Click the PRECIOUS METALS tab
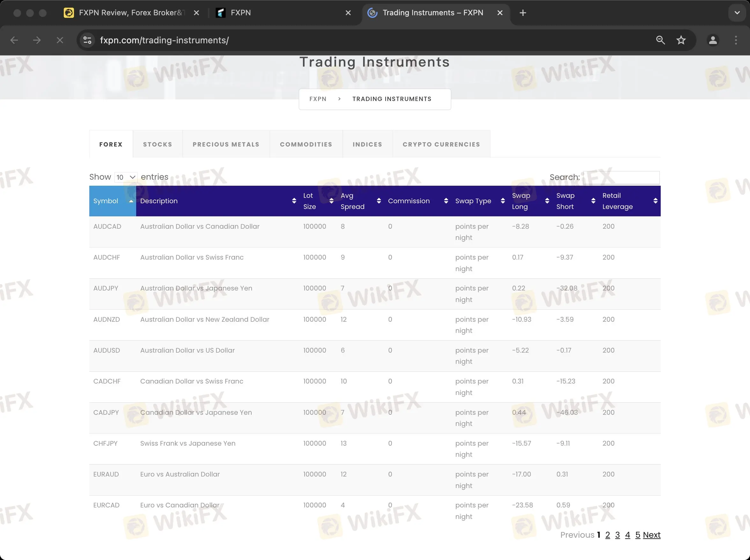This screenshot has width=750, height=560. click(x=226, y=144)
